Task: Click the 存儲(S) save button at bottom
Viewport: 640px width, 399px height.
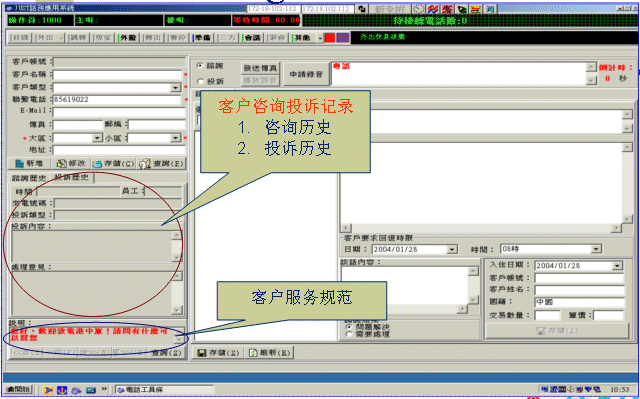Action: (218, 352)
